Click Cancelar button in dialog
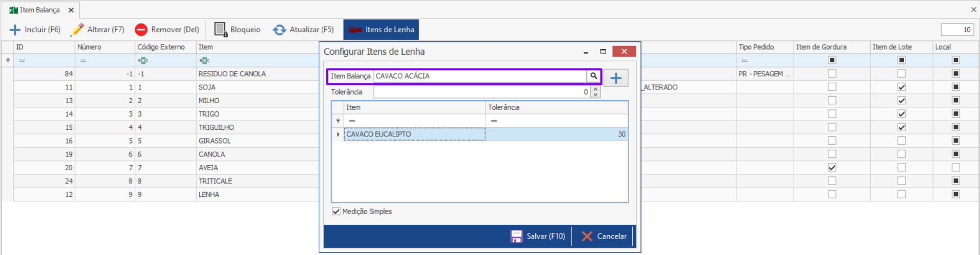Image resolution: width=980 pixels, height=255 pixels. pyautogui.click(x=604, y=236)
